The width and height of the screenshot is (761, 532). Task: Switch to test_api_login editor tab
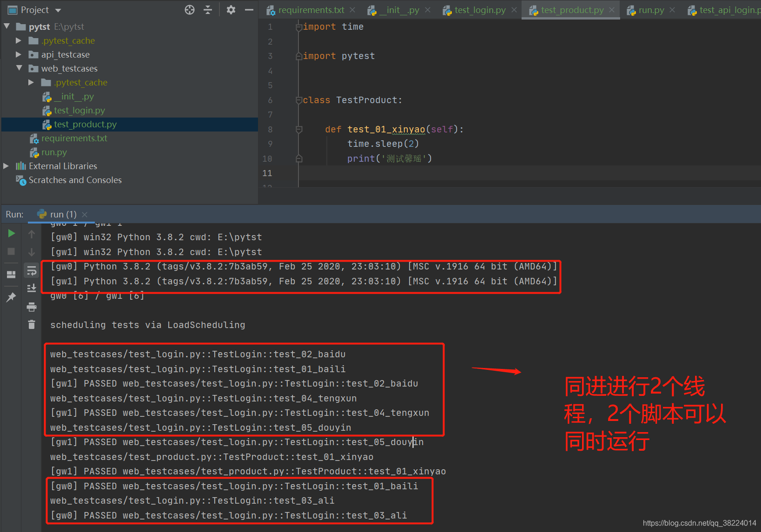pyautogui.click(x=724, y=10)
